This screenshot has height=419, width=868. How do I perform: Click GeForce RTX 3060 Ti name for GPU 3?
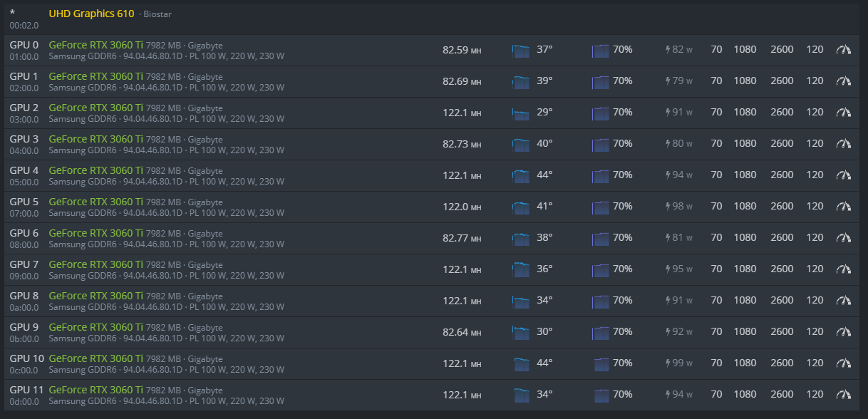coord(95,139)
